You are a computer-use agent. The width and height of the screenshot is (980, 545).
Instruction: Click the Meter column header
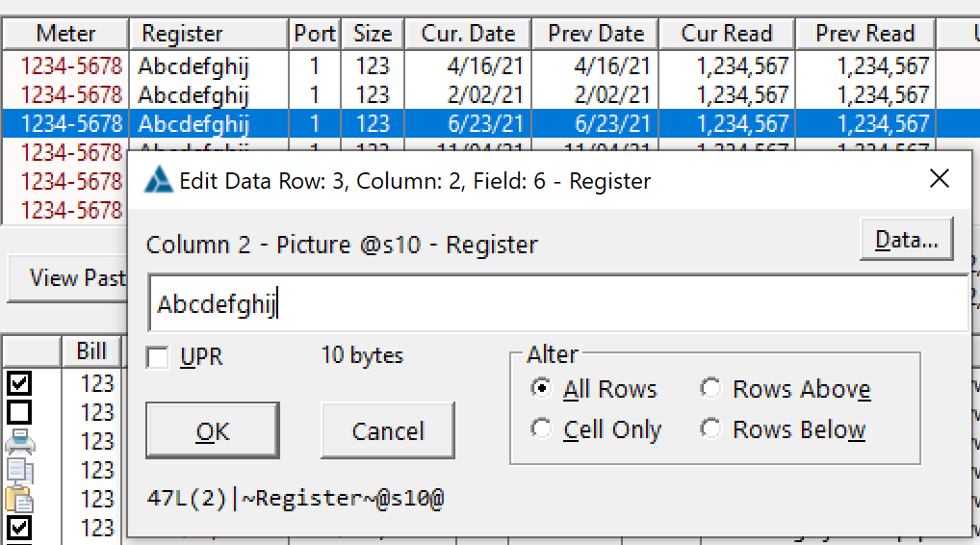(x=65, y=34)
